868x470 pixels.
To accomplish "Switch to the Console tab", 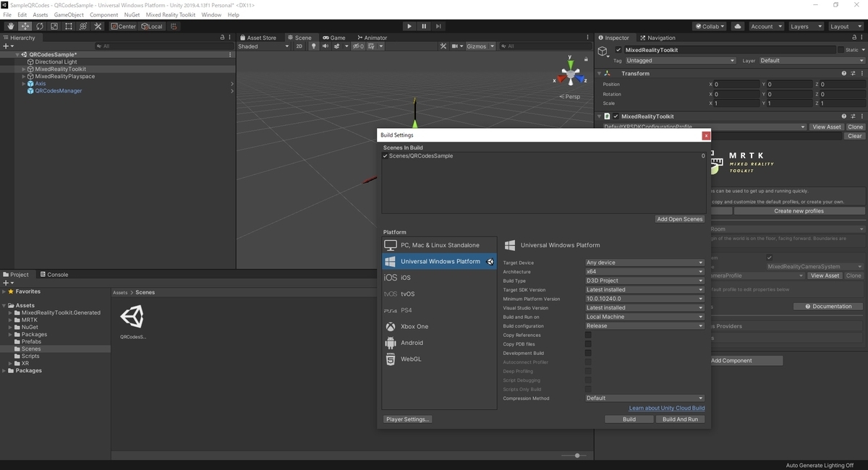I will tap(54, 275).
